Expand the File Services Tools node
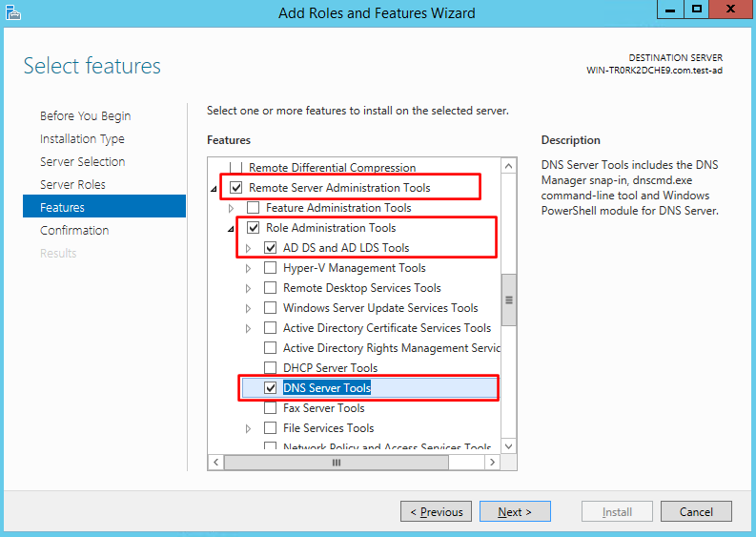 tap(248, 428)
